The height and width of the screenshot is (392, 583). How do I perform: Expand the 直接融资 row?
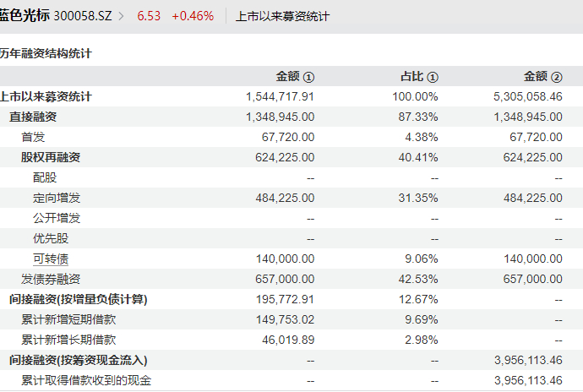[33, 117]
